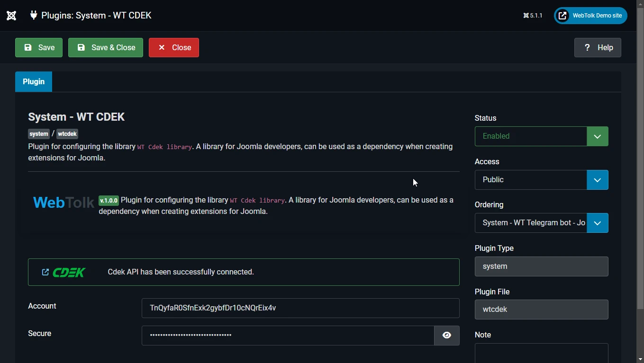
Task: Show the Secure password with eye icon
Action: coord(447,336)
